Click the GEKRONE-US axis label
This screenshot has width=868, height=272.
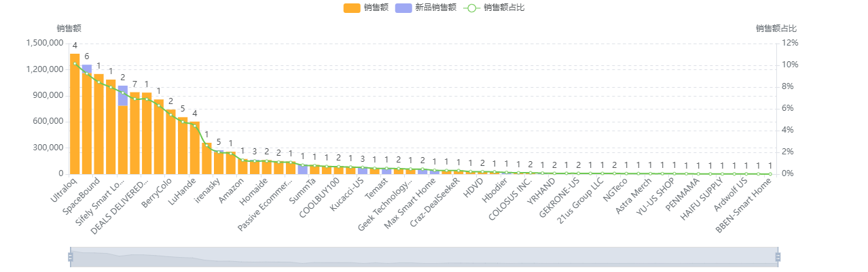tap(559, 198)
